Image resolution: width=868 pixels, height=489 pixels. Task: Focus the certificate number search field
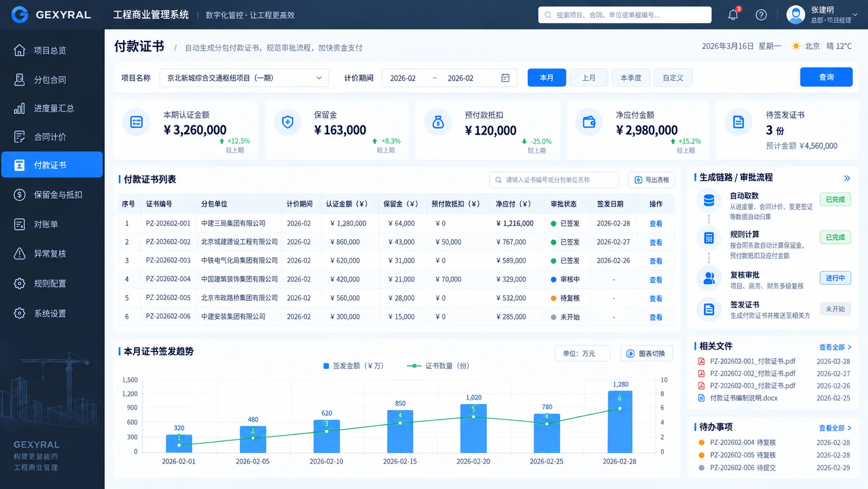click(x=553, y=180)
